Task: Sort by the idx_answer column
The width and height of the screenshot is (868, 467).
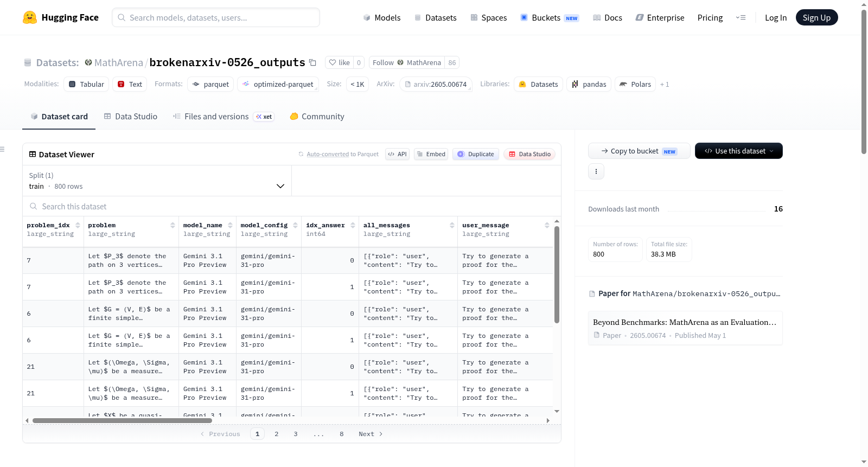Action: coord(353,225)
